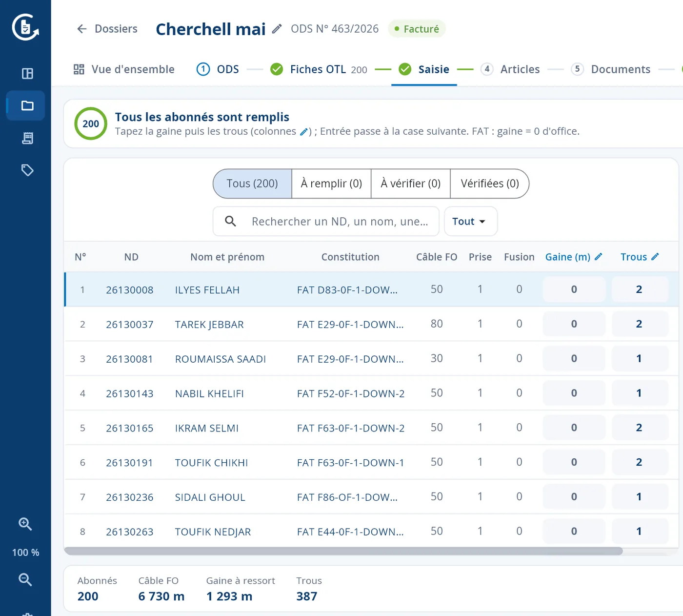Select the À vérifier (0) filter
This screenshot has width=683, height=616.
coord(411,184)
